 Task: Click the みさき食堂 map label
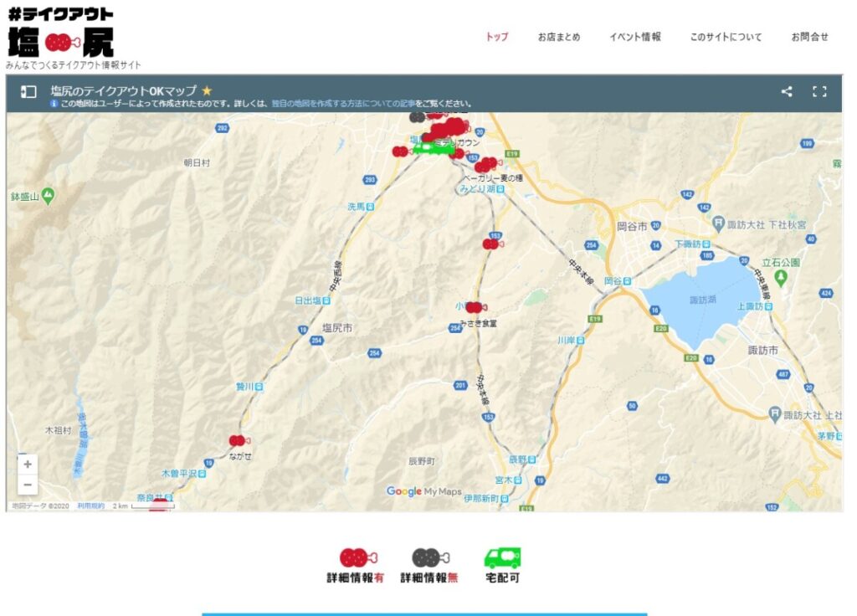[x=478, y=324]
